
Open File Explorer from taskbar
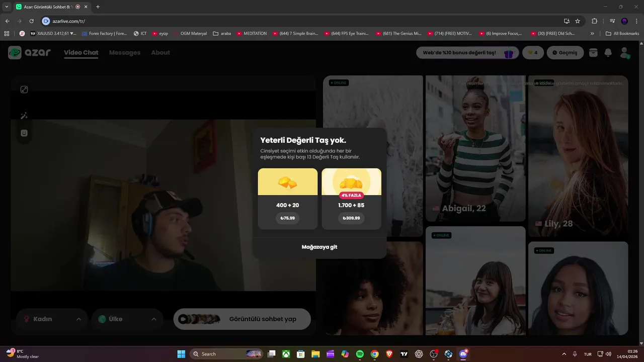pyautogui.click(x=315, y=354)
